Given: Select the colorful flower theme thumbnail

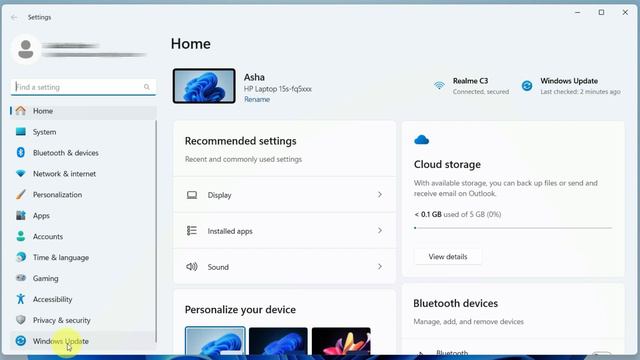Looking at the screenshot, I should [x=341, y=341].
